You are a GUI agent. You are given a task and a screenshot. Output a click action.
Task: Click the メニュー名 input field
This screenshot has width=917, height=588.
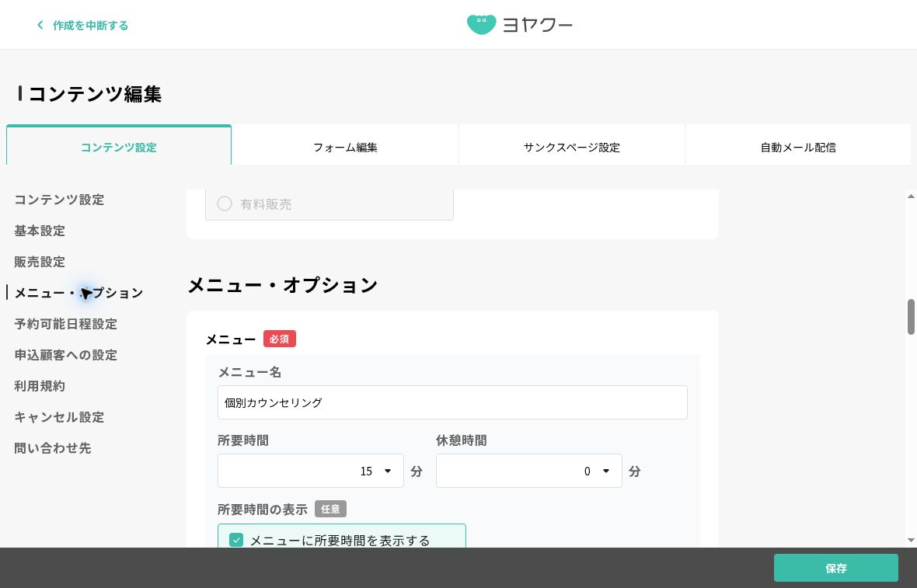tap(452, 402)
